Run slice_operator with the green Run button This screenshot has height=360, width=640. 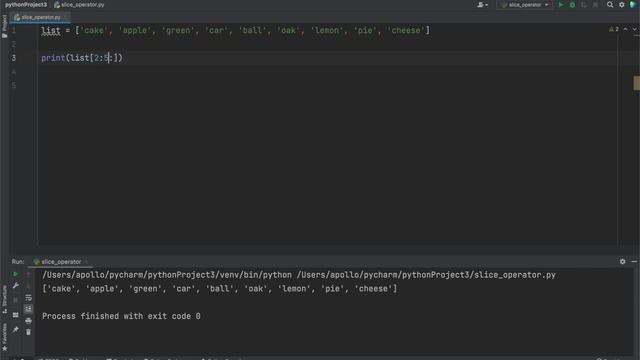(561, 5)
